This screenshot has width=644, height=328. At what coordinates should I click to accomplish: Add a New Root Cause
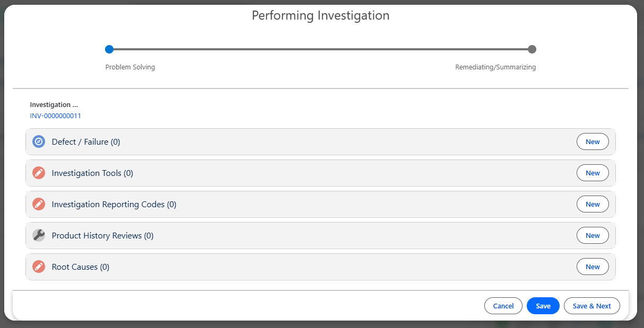point(593,267)
